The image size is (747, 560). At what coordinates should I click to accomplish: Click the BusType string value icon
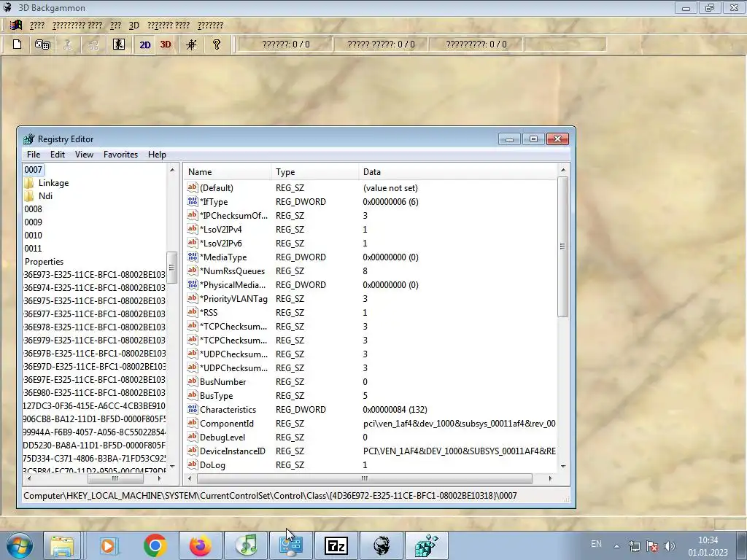point(193,395)
